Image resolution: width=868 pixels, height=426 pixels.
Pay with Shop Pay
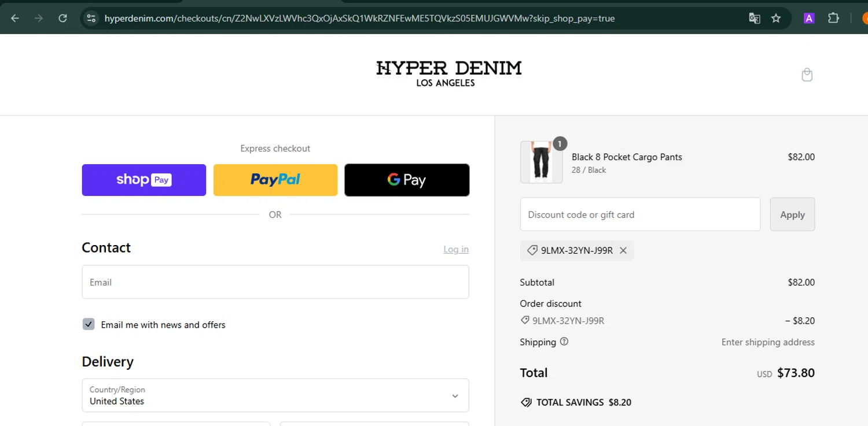point(144,180)
